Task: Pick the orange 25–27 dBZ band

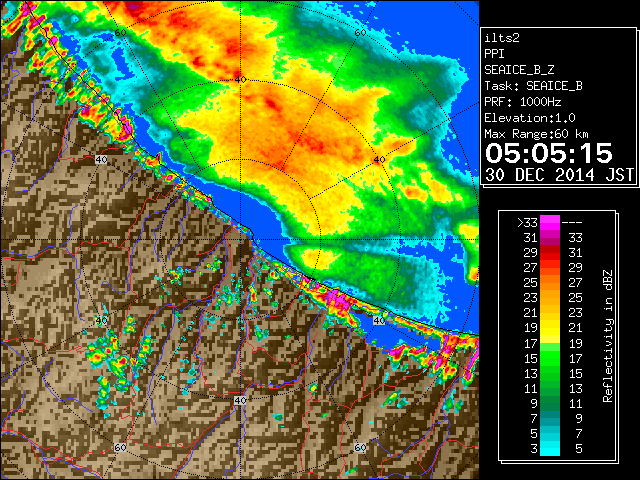Action: (x=550, y=282)
